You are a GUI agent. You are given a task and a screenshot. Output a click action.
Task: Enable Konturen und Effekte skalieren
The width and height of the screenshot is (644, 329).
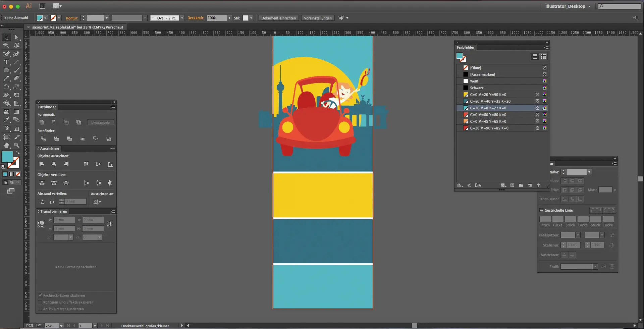40,302
